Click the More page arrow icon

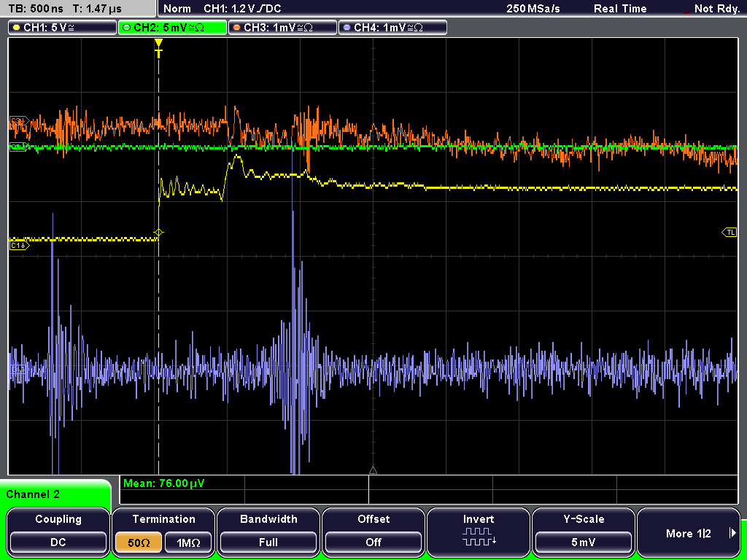732,533
